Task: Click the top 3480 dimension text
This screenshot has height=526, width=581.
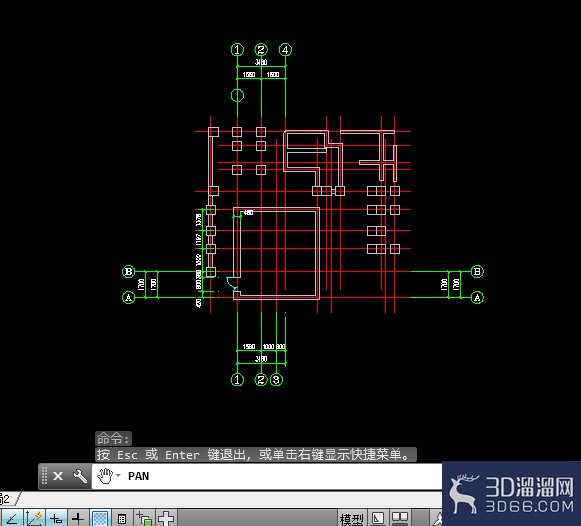Action: 261,62
